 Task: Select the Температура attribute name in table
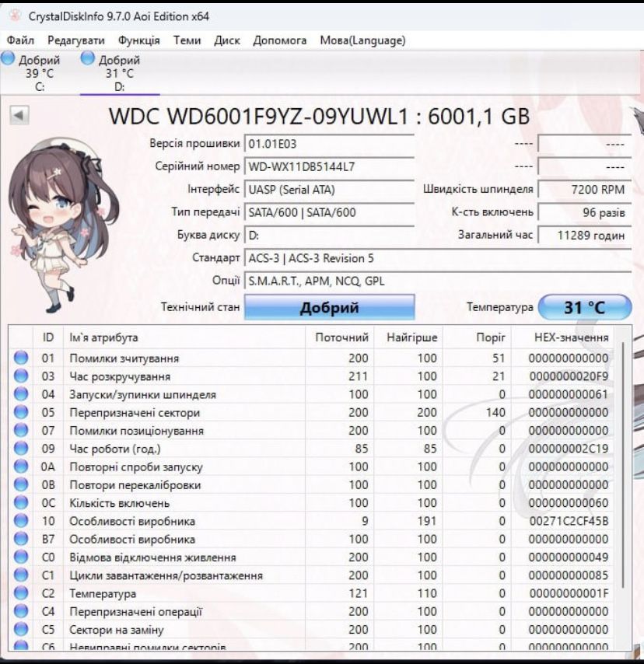pos(103,594)
